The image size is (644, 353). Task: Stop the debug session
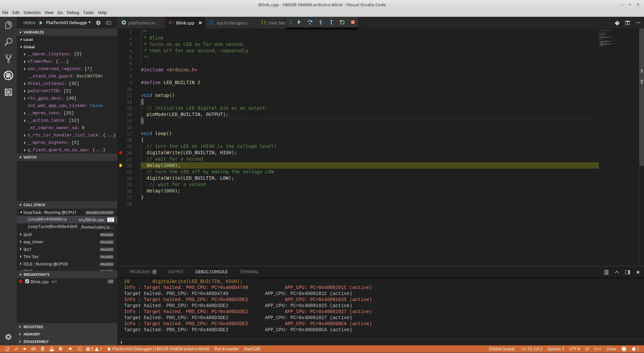click(x=353, y=22)
